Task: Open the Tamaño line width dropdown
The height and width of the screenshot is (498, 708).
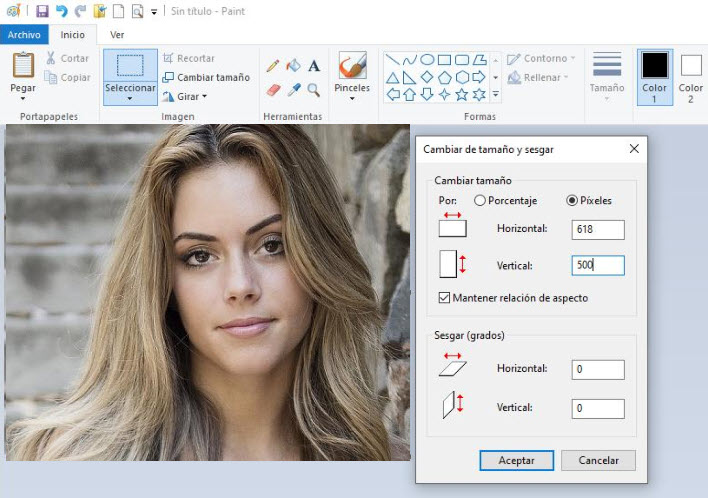Action: click(607, 77)
